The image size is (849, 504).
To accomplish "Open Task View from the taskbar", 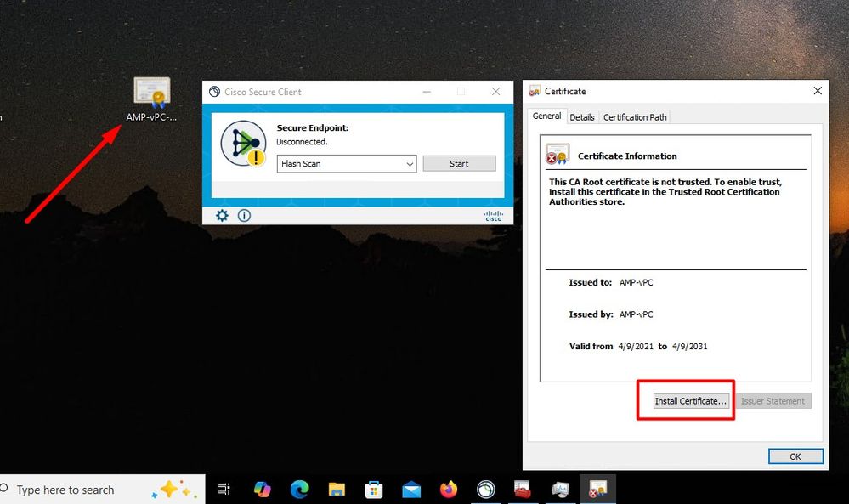I will (x=223, y=490).
